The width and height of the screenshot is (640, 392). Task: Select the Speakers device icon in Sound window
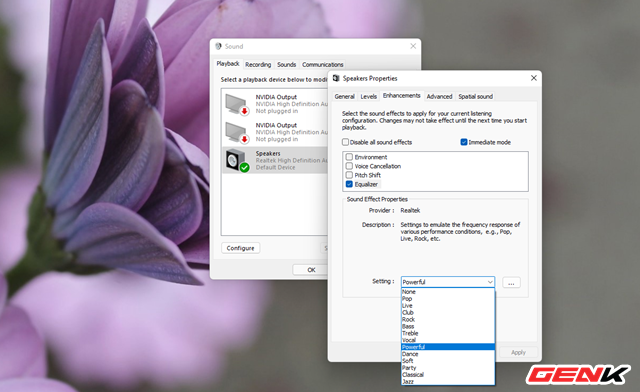click(x=237, y=160)
